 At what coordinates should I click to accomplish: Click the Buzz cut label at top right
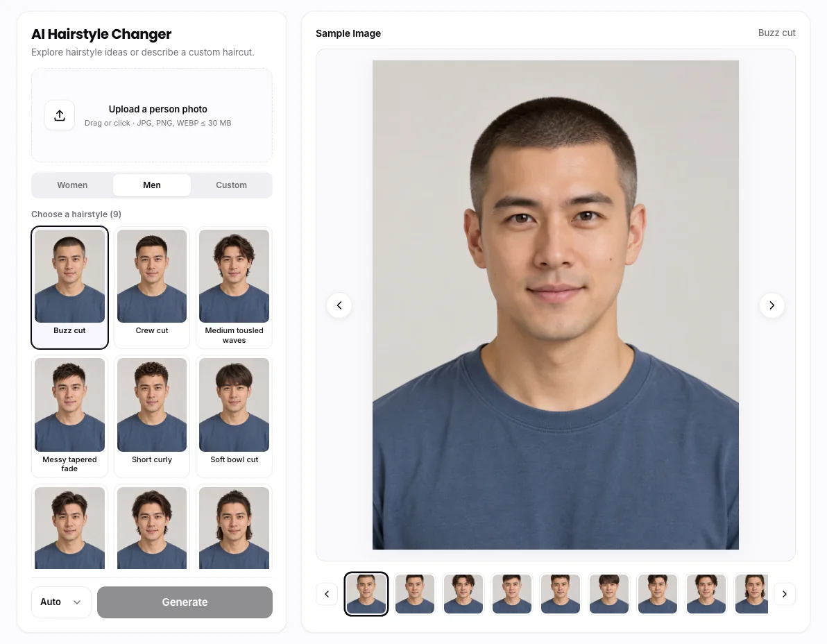pos(776,33)
